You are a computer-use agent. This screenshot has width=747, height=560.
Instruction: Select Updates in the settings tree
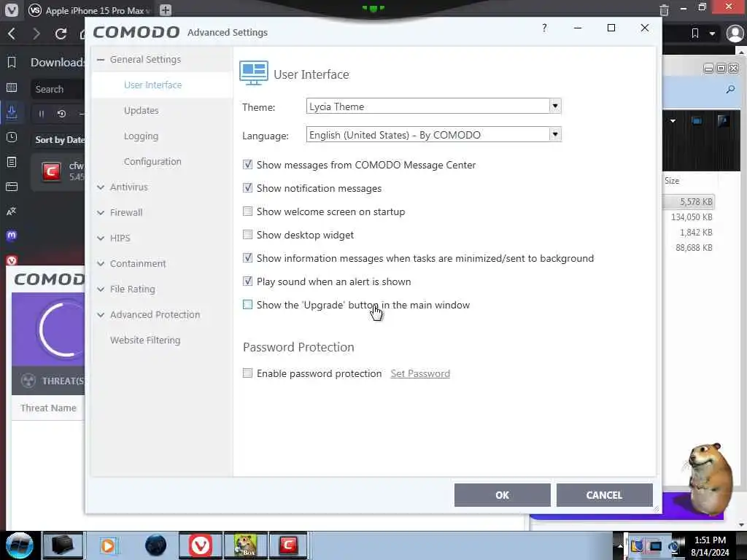pyautogui.click(x=141, y=111)
